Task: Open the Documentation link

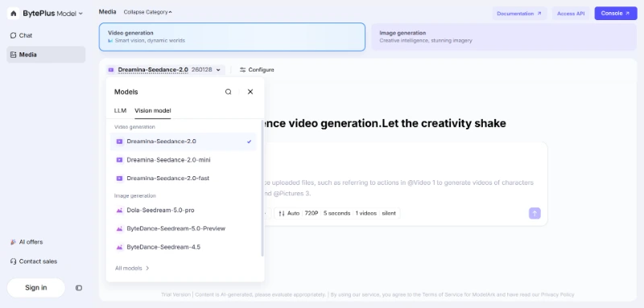Action: click(x=519, y=14)
